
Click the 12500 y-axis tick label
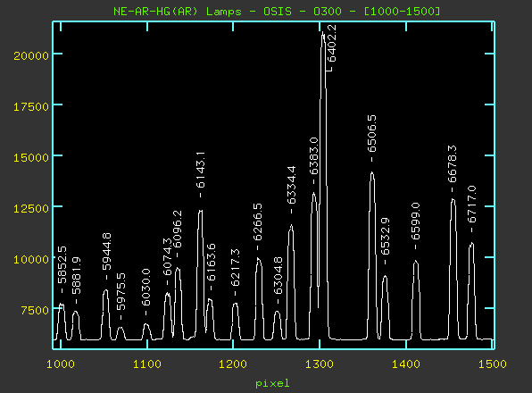pyautogui.click(x=31, y=208)
